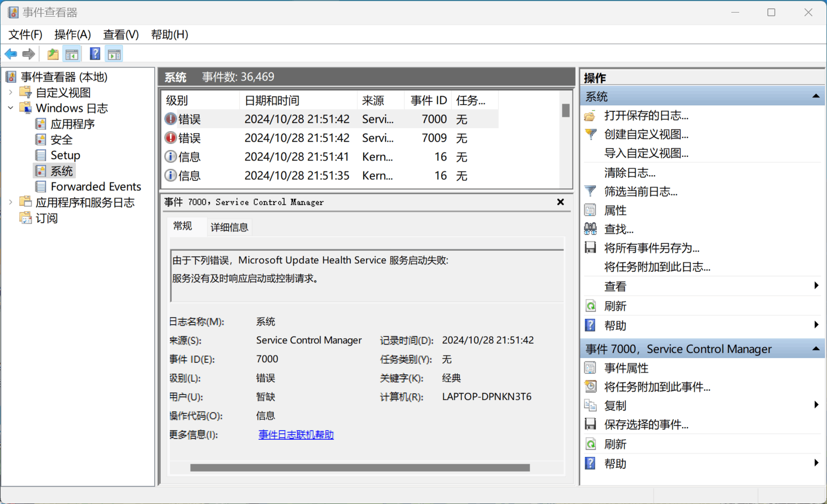Open the 查看(V) menu

pyautogui.click(x=121, y=35)
